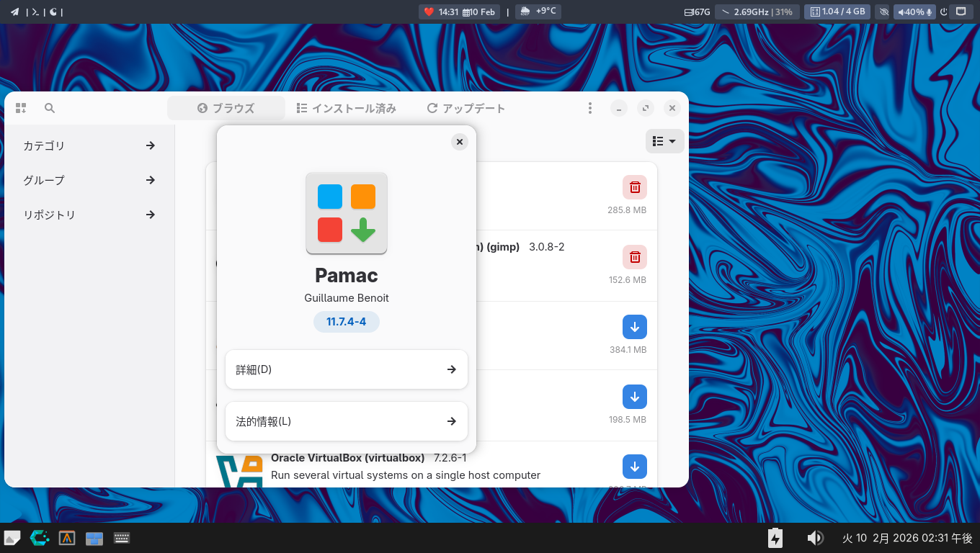Image resolution: width=980 pixels, height=553 pixels.
Task: Click the 11.7.4-4 version badge
Action: pyautogui.click(x=347, y=321)
